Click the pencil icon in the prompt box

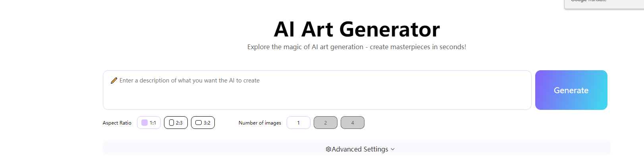click(x=114, y=81)
